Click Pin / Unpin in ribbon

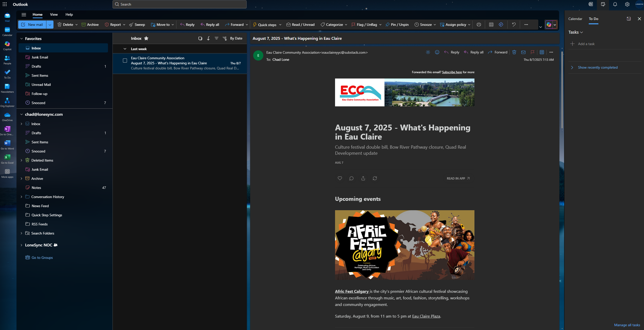pos(397,25)
